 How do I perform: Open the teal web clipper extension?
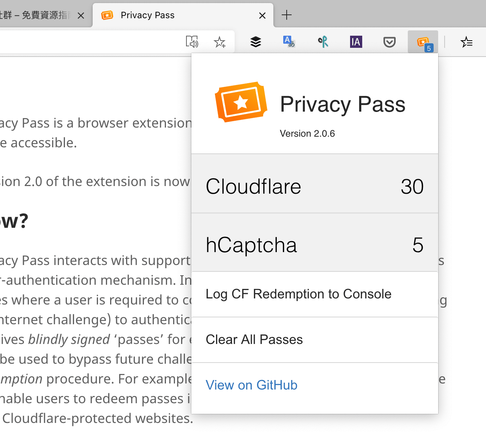point(323,42)
